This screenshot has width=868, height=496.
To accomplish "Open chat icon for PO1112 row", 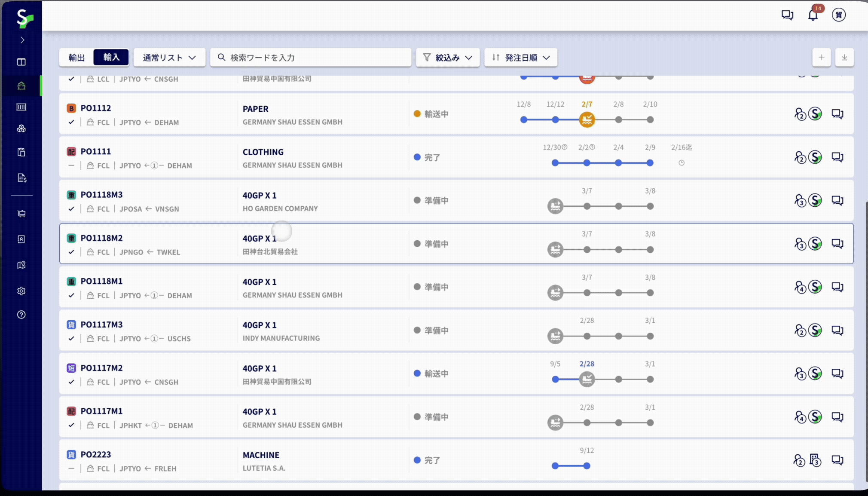I will (x=837, y=114).
